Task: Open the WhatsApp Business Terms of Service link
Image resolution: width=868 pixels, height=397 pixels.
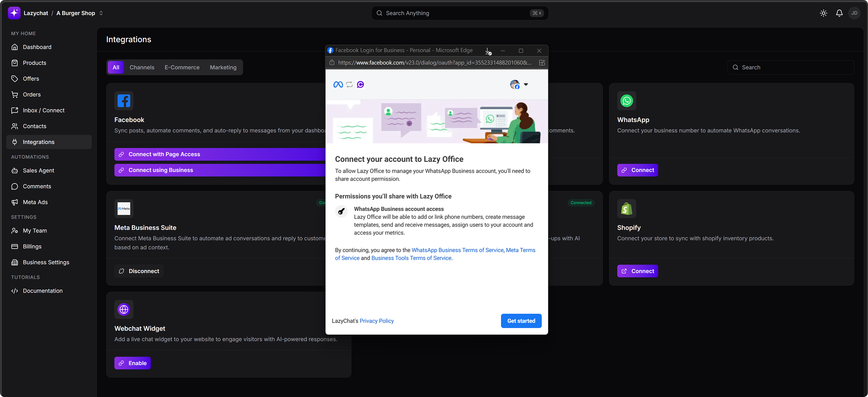Action: point(457,250)
